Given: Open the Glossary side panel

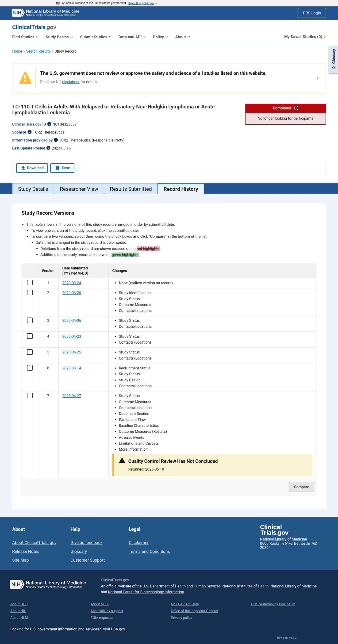Looking at the screenshot, I should click(x=334, y=60).
